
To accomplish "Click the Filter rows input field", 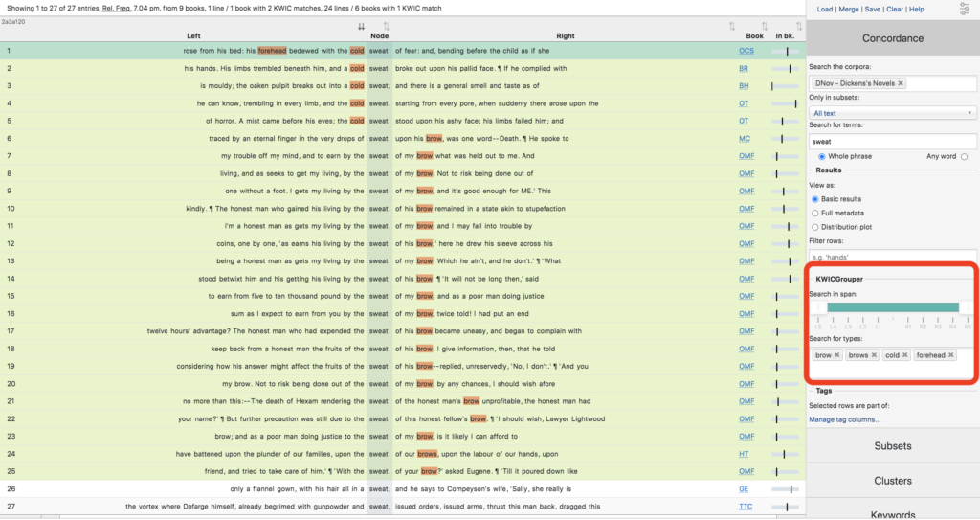I will click(x=892, y=258).
